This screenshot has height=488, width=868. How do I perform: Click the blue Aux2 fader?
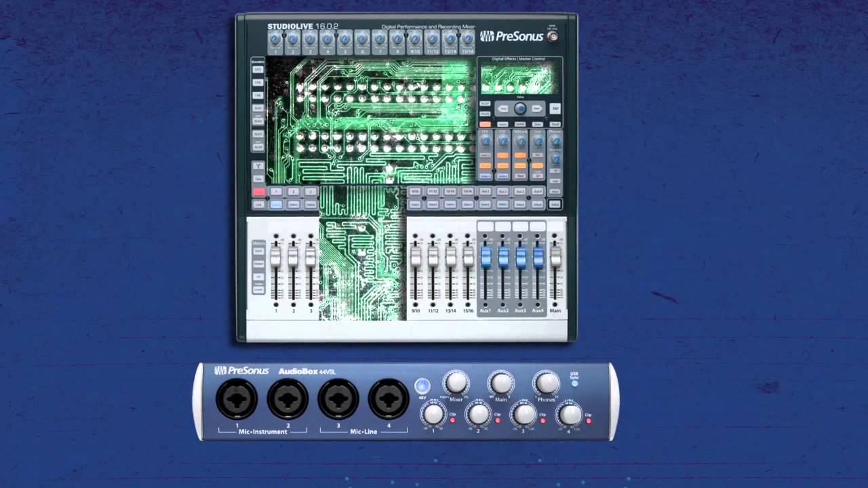pyautogui.click(x=503, y=256)
